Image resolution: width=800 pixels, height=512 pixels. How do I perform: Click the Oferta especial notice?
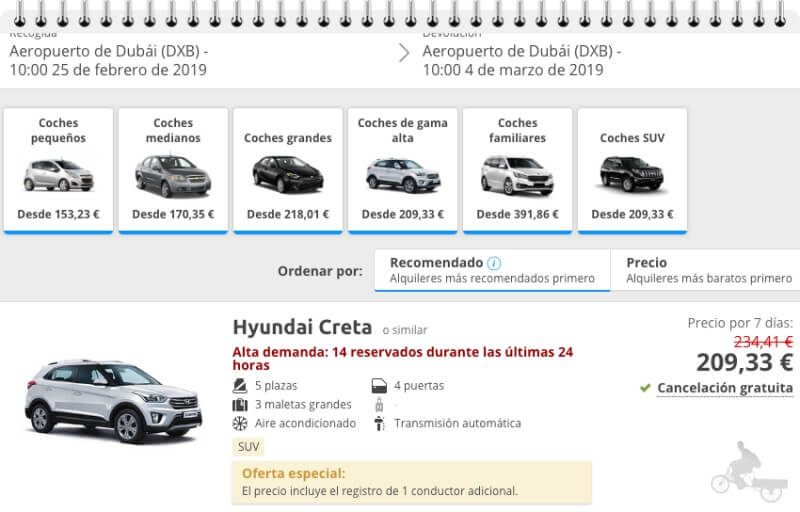(412, 482)
